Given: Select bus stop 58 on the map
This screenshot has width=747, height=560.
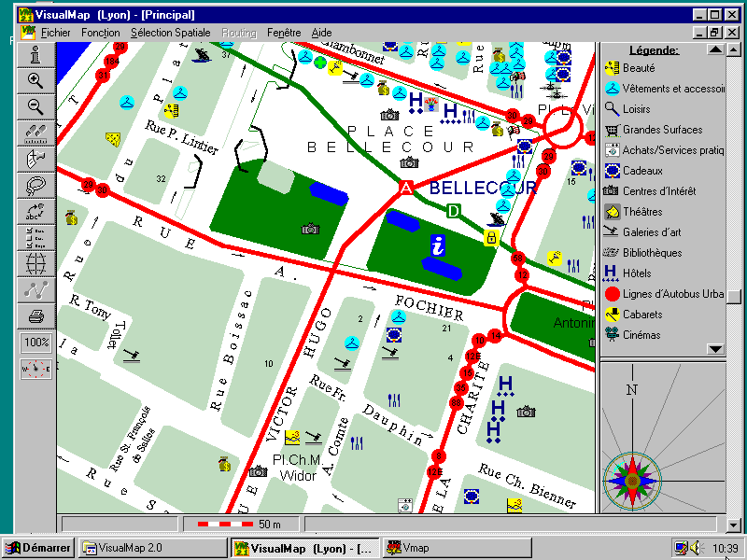Looking at the screenshot, I should point(518,259).
